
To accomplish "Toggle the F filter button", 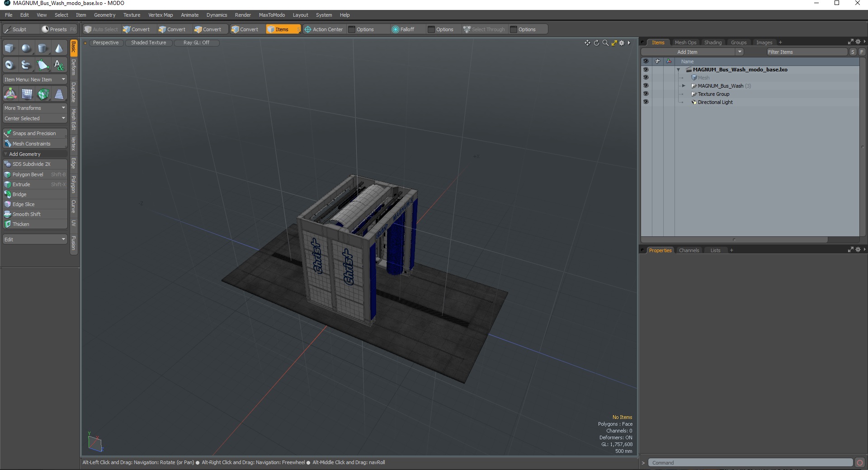I will point(862,52).
